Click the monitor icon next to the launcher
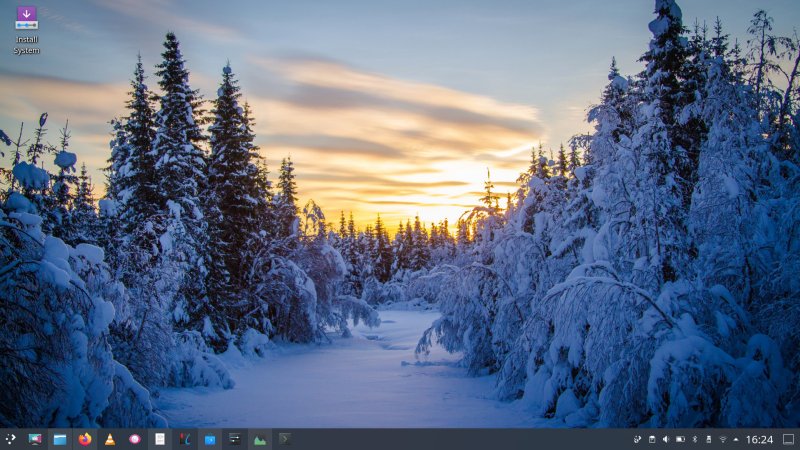800x450 pixels. [x=35, y=439]
